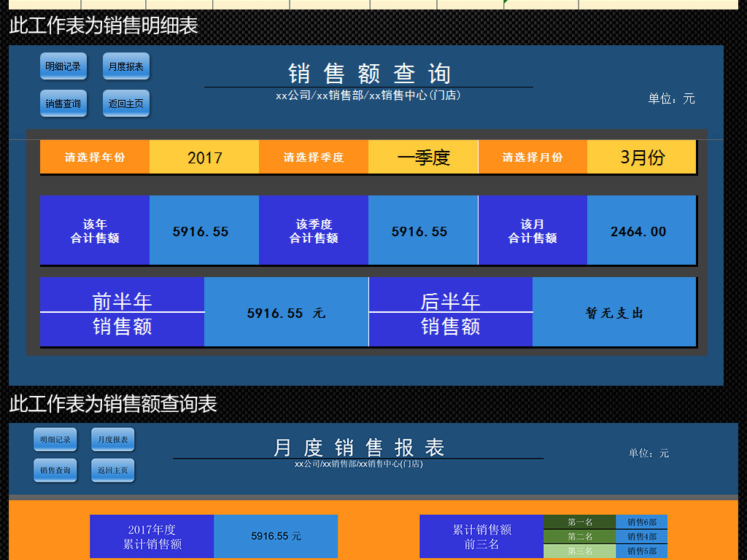Open 明细记录 in 月度销售报表 panel
Image resolution: width=747 pixels, height=560 pixels.
pyautogui.click(x=55, y=440)
